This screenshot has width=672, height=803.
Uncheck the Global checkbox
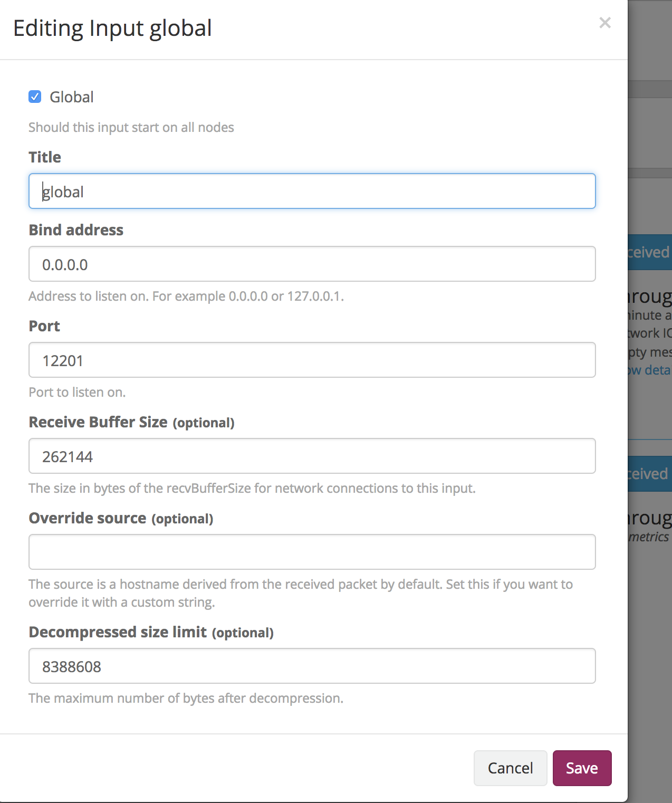pos(35,97)
